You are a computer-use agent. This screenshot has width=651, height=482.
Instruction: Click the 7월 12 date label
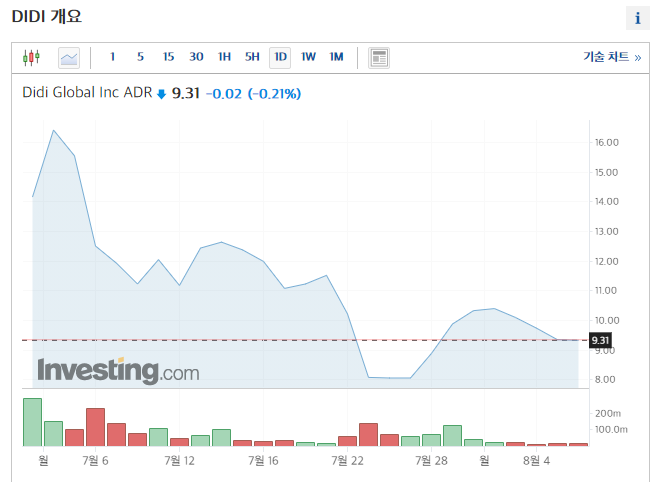[179, 460]
